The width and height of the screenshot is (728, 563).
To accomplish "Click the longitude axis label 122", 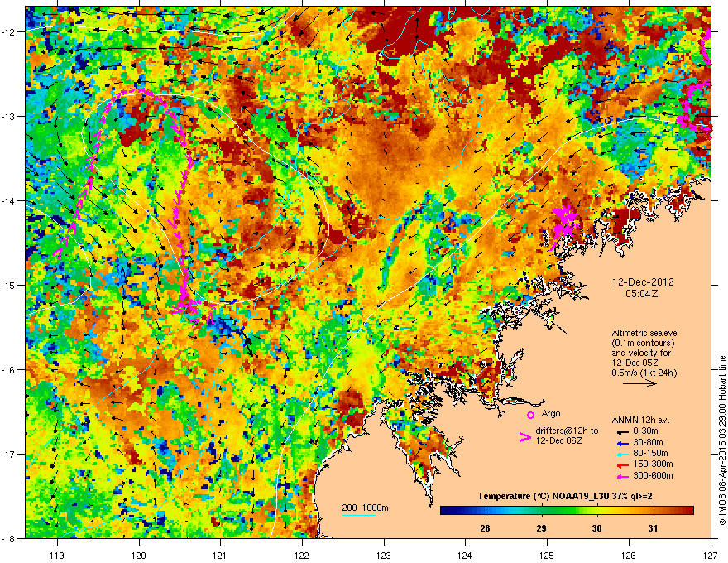I will (x=302, y=556).
